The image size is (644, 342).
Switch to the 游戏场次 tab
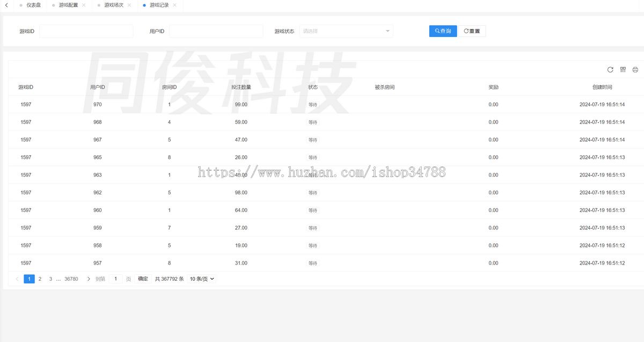tap(114, 5)
